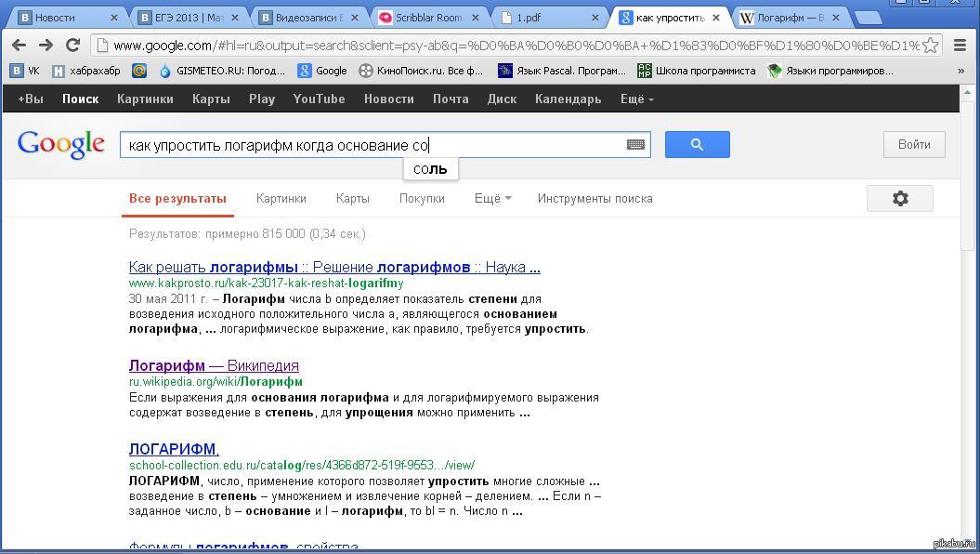Open Календарь in Google black bar
980x554 pixels.
pyautogui.click(x=568, y=99)
